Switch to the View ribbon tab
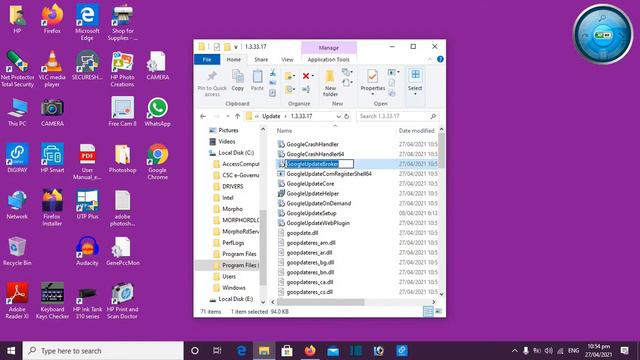 pos(287,60)
